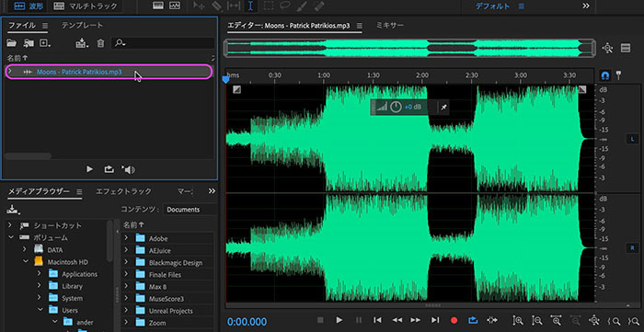The image size is (644, 332).
Task: Toggle Auto-Play speaker in Files panel
Action: click(x=128, y=169)
